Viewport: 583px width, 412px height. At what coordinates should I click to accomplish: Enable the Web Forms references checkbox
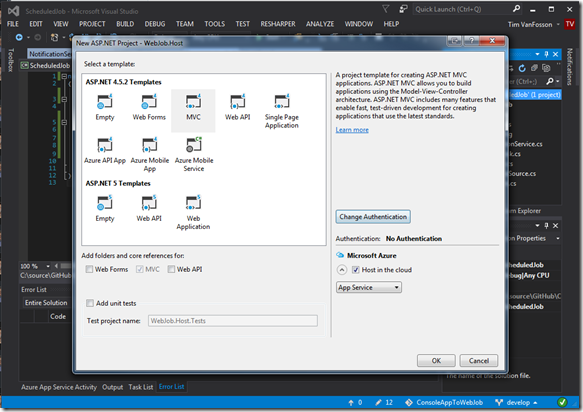click(89, 269)
